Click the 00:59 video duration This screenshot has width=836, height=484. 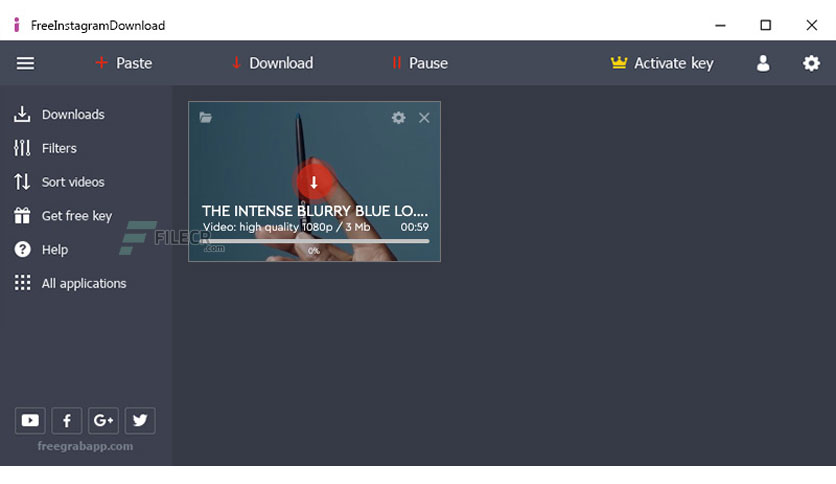(414, 227)
